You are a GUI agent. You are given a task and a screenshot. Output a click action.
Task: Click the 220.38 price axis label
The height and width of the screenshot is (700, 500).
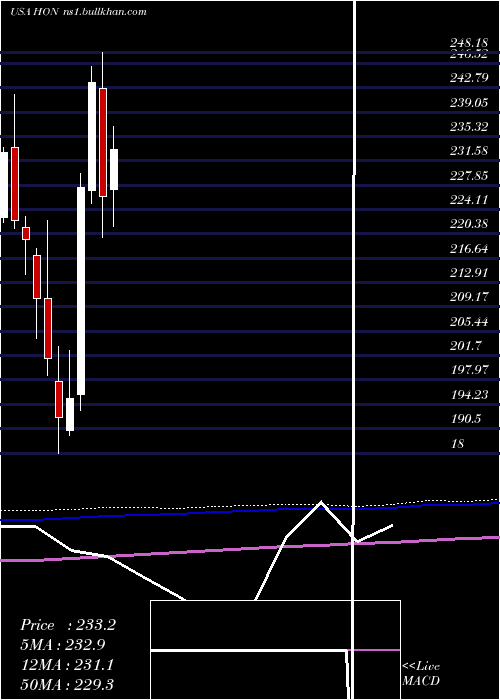coord(469,224)
